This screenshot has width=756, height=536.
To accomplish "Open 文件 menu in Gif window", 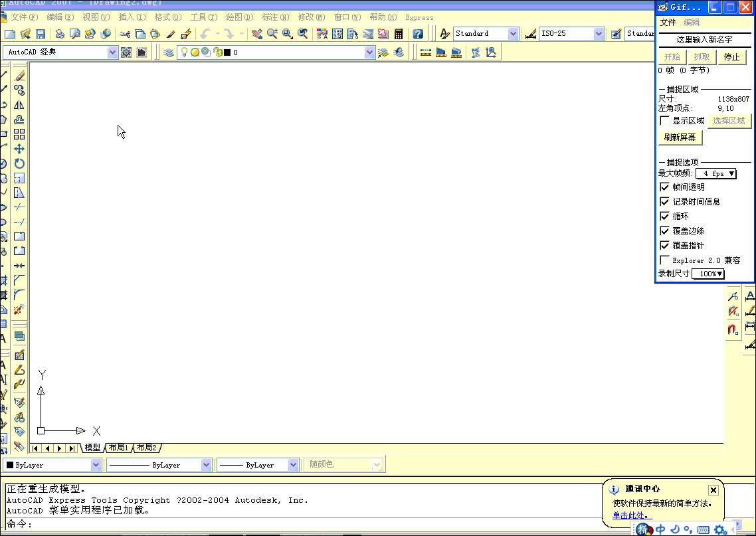I will pyautogui.click(x=668, y=22).
